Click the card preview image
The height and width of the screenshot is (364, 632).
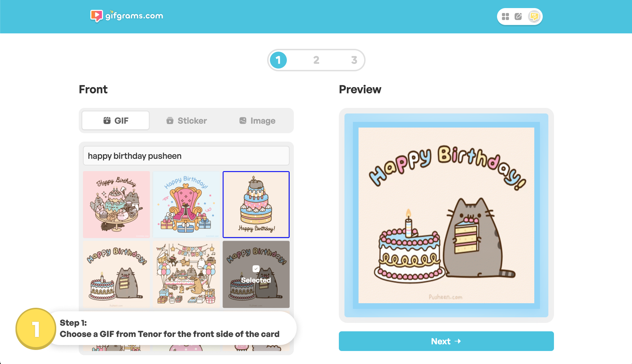446,215
